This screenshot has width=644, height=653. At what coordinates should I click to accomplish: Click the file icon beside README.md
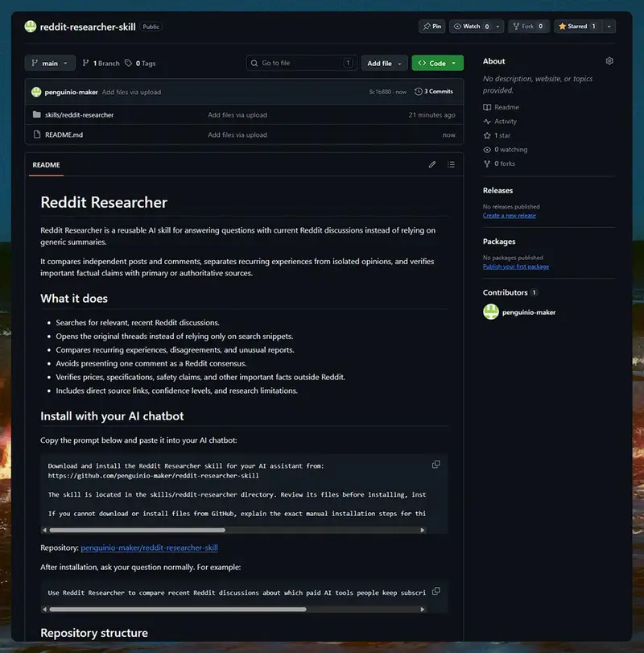pos(37,134)
